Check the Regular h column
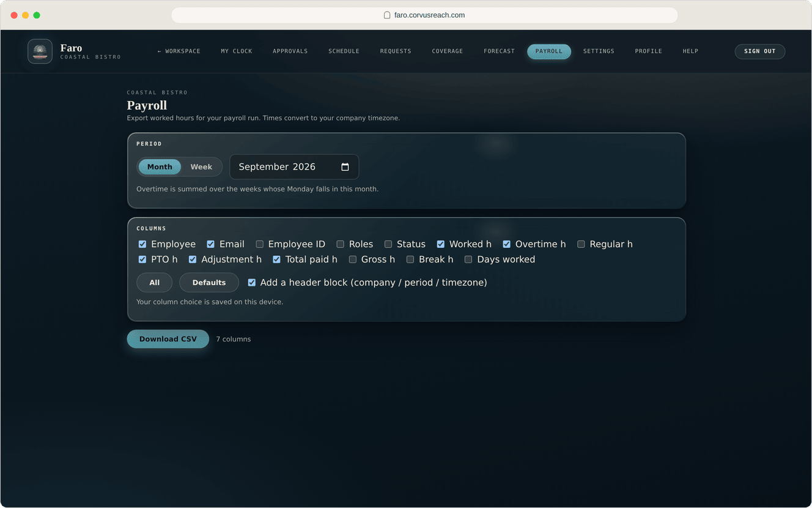Screen dimensions: 812x508 click(x=581, y=244)
